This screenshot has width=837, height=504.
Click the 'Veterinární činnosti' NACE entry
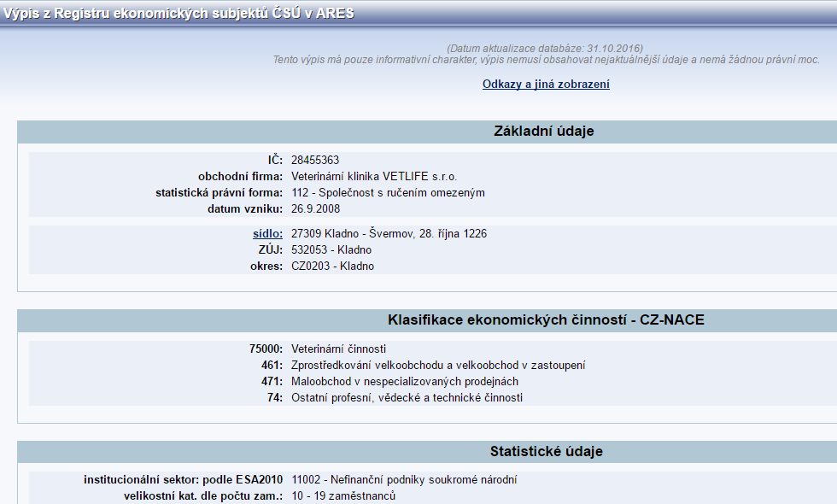(338, 349)
